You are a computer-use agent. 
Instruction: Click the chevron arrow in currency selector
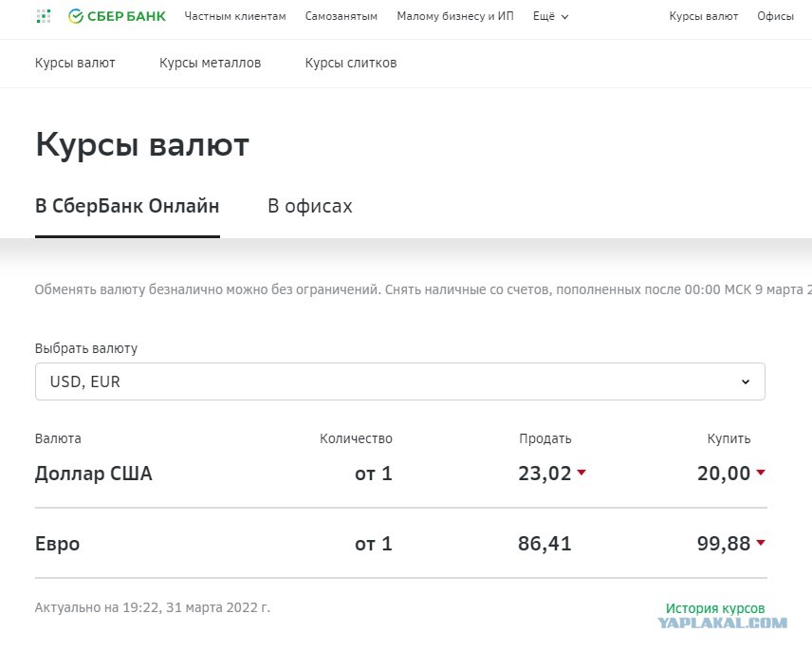coord(746,381)
